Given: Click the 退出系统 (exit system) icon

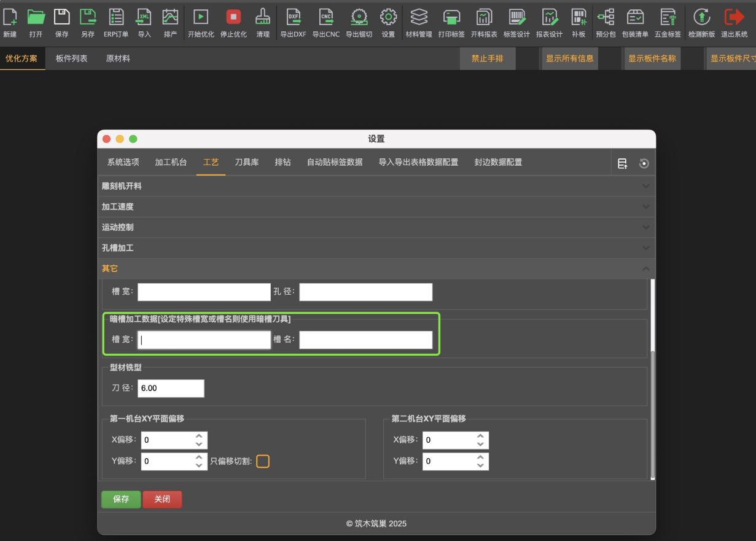Looking at the screenshot, I should [735, 17].
